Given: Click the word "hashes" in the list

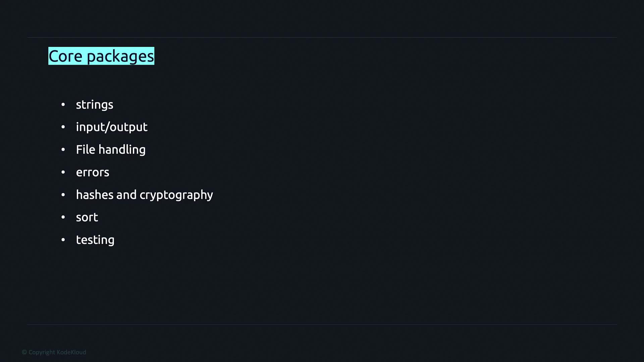Looking at the screenshot, I should tap(95, 195).
